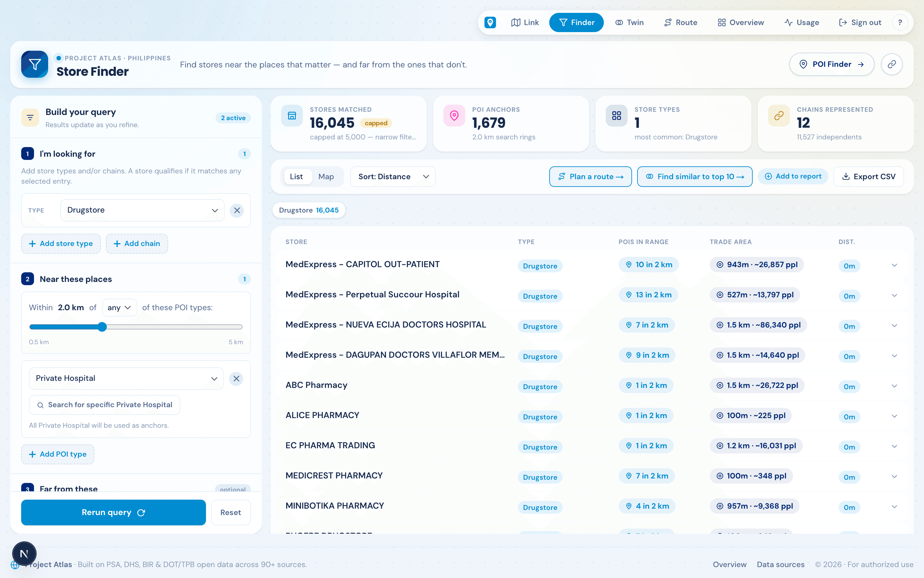This screenshot has height=578, width=924.
Task: Open the help question mark button
Action: point(900,22)
